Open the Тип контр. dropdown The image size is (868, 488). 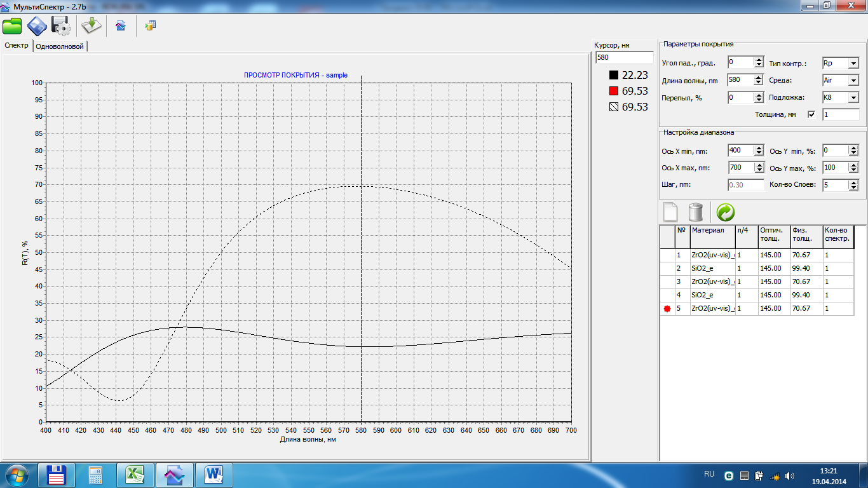tap(853, 63)
